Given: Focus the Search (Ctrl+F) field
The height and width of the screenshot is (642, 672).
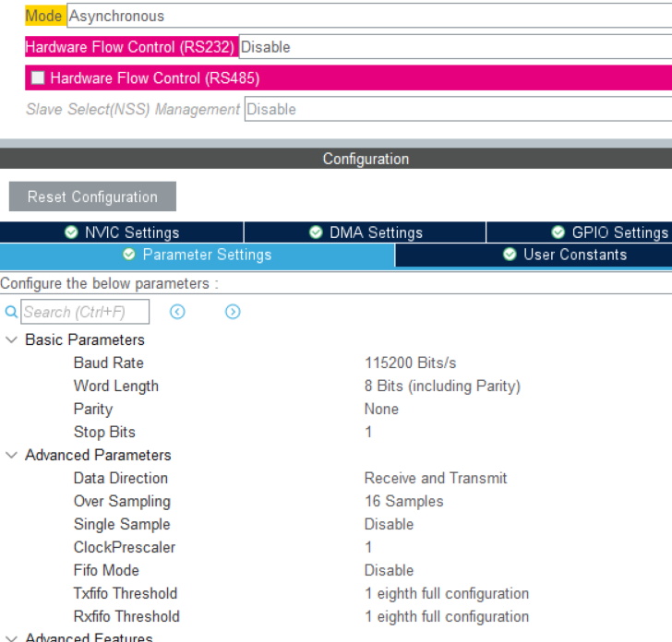Looking at the screenshot, I should coord(85,312).
